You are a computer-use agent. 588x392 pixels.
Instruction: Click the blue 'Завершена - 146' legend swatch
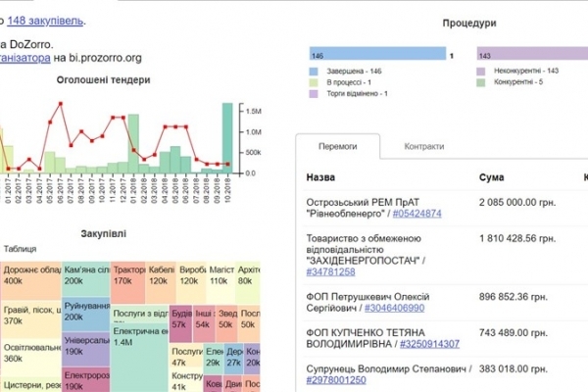316,72
